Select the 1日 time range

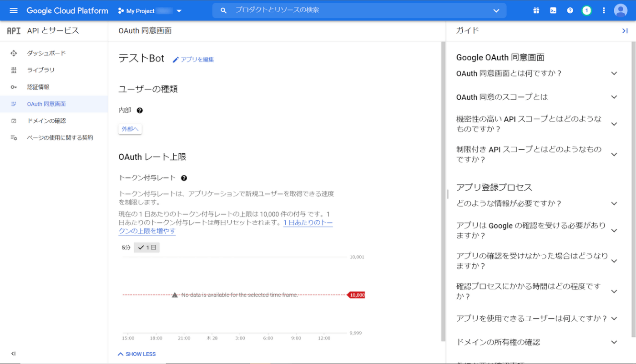[147, 248]
